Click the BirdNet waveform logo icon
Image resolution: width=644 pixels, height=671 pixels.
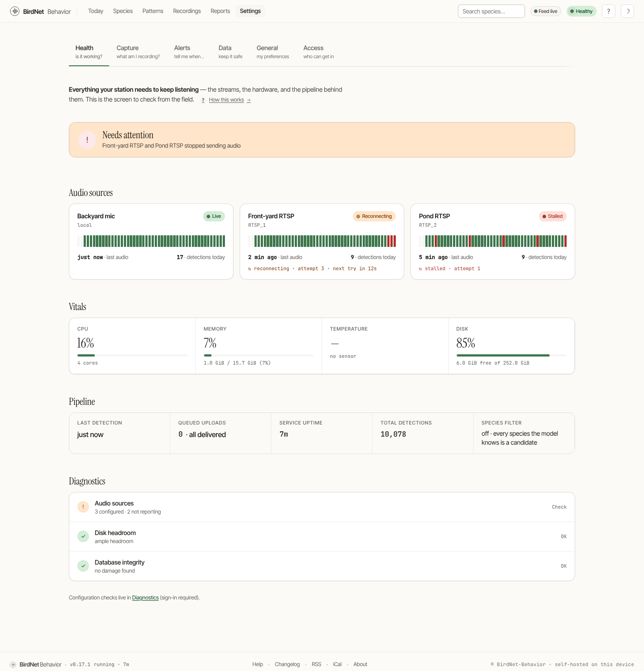tap(15, 11)
